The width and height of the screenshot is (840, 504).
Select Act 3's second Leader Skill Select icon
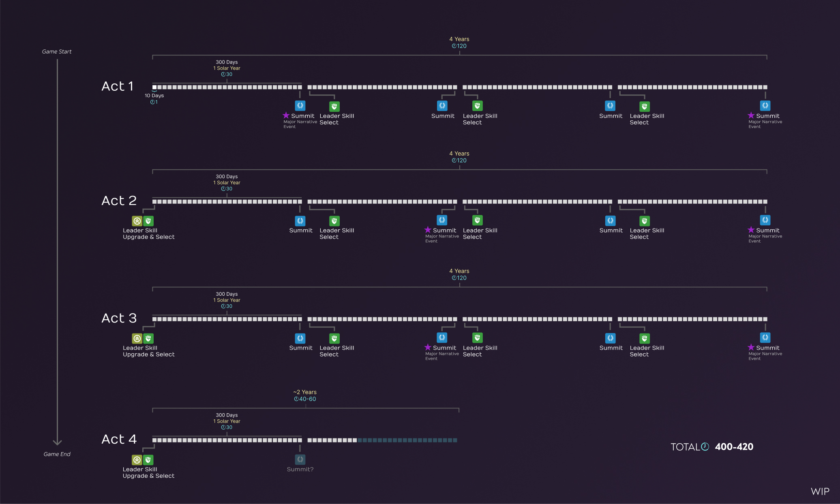pyautogui.click(x=478, y=337)
